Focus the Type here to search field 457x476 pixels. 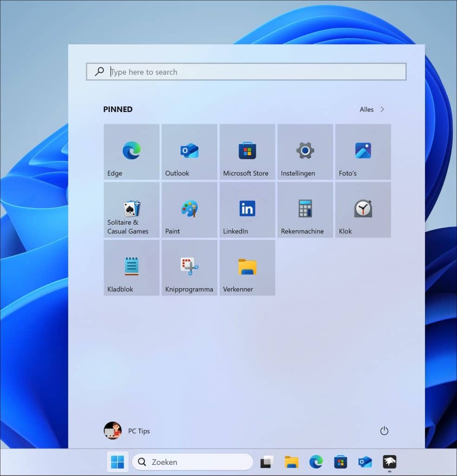pyautogui.click(x=246, y=72)
